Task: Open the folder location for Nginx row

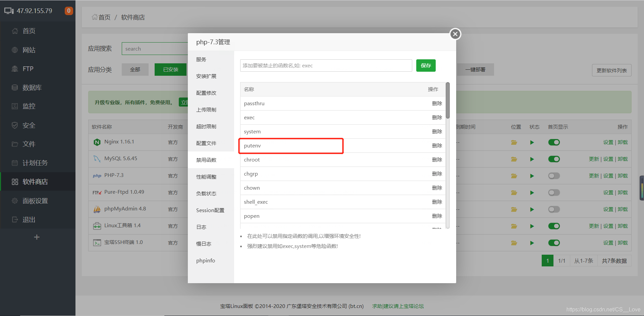Action: 514,142
